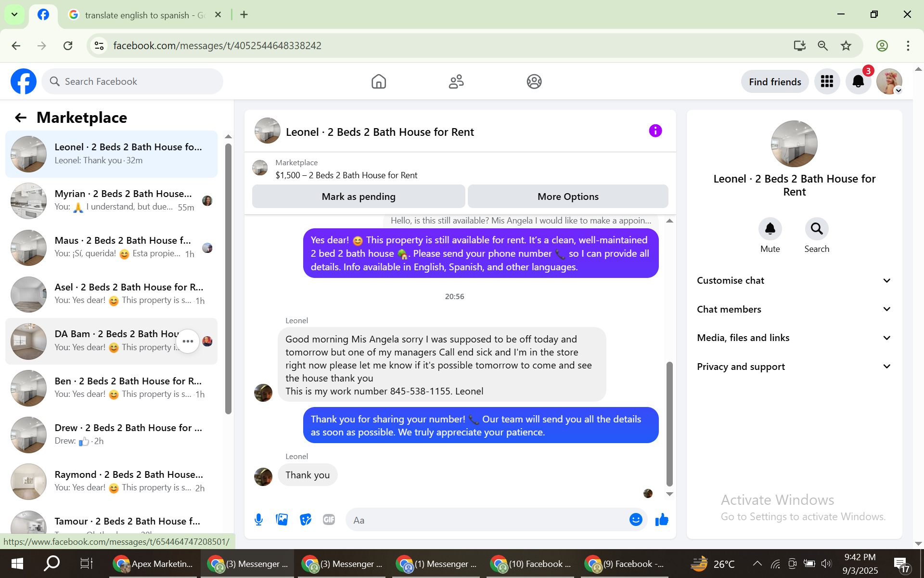Viewport: 924px width, 578px height.
Task: Expand Media, files and links section
Action: [794, 338]
